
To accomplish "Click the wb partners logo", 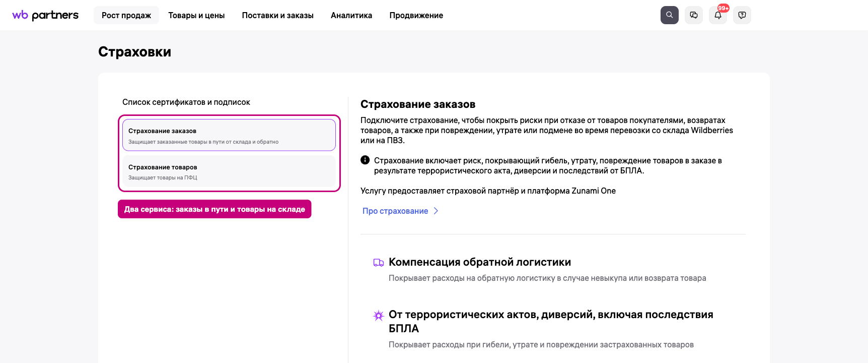I will [45, 15].
